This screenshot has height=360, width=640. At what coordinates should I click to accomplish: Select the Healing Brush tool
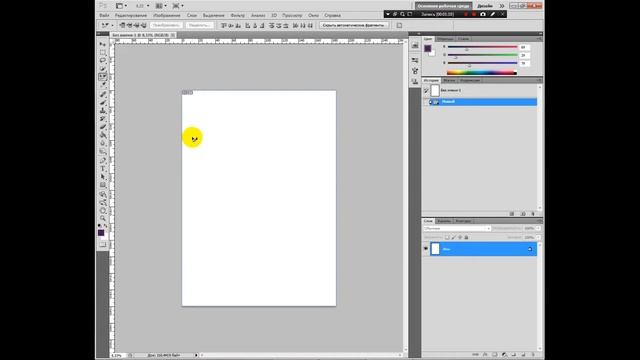click(x=103, y=94)
